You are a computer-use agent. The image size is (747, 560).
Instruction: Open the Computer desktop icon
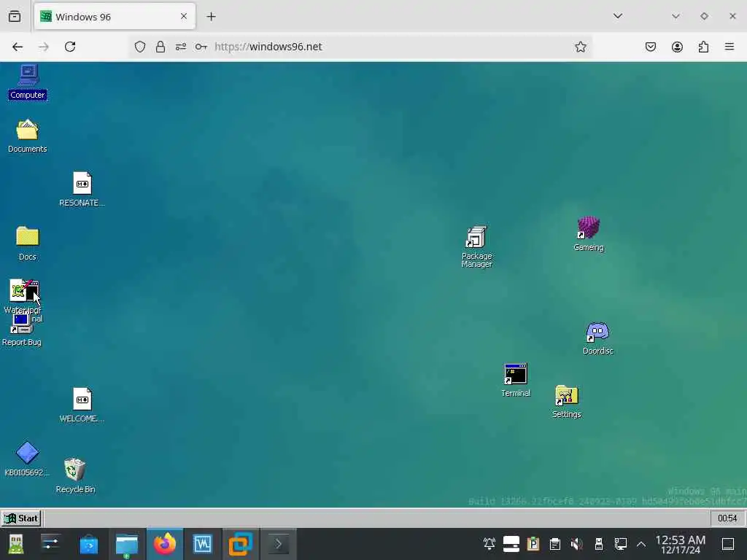click(x=28, y=82)
